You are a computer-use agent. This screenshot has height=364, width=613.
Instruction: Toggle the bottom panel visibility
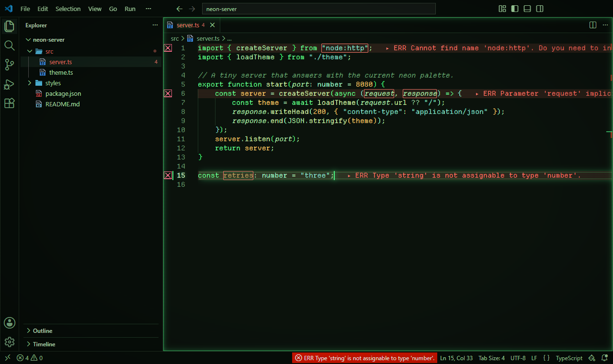click(527, 9)
